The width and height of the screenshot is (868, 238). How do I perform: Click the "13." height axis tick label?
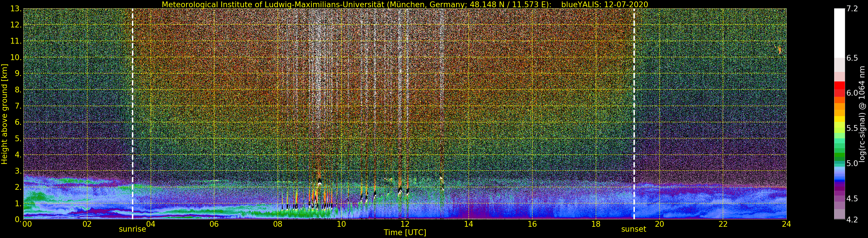pyautogui.click(x=16, y=9)
